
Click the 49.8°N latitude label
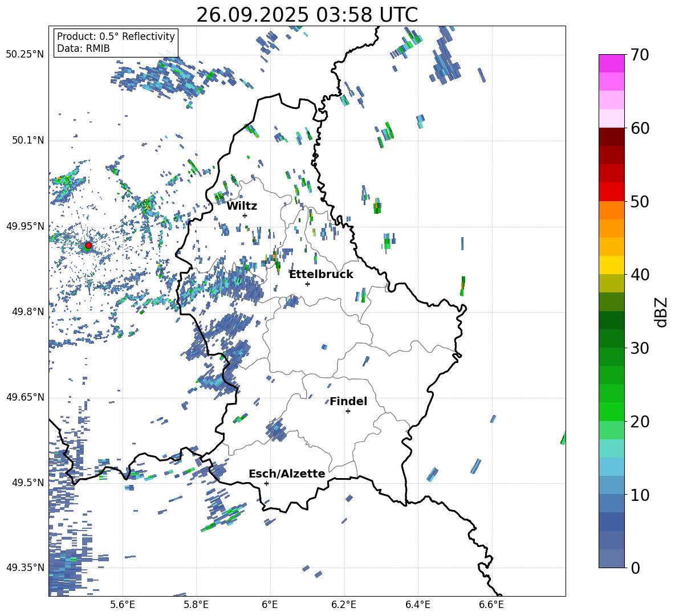point(27,312)
